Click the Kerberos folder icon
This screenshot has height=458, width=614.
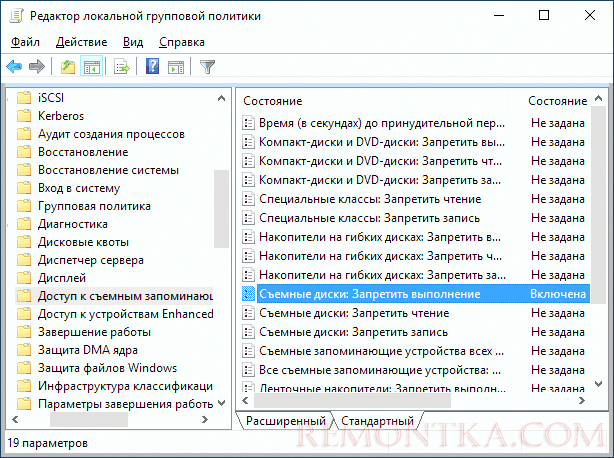click(24, 115)
